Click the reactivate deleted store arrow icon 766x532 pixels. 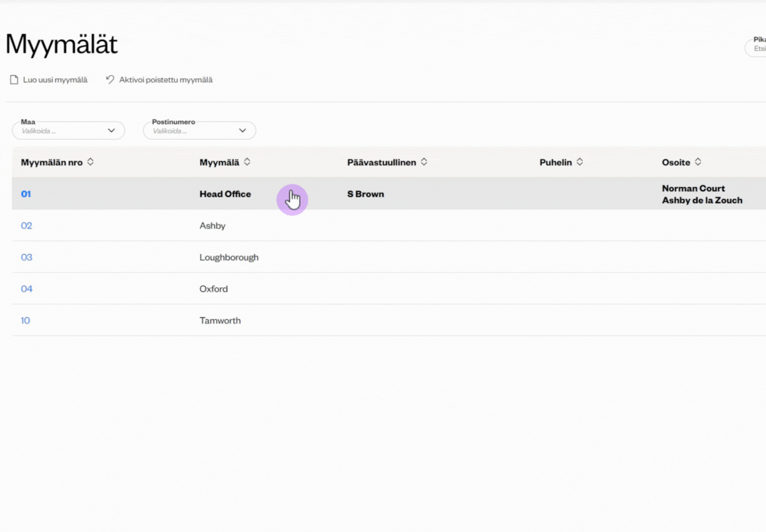110,80
